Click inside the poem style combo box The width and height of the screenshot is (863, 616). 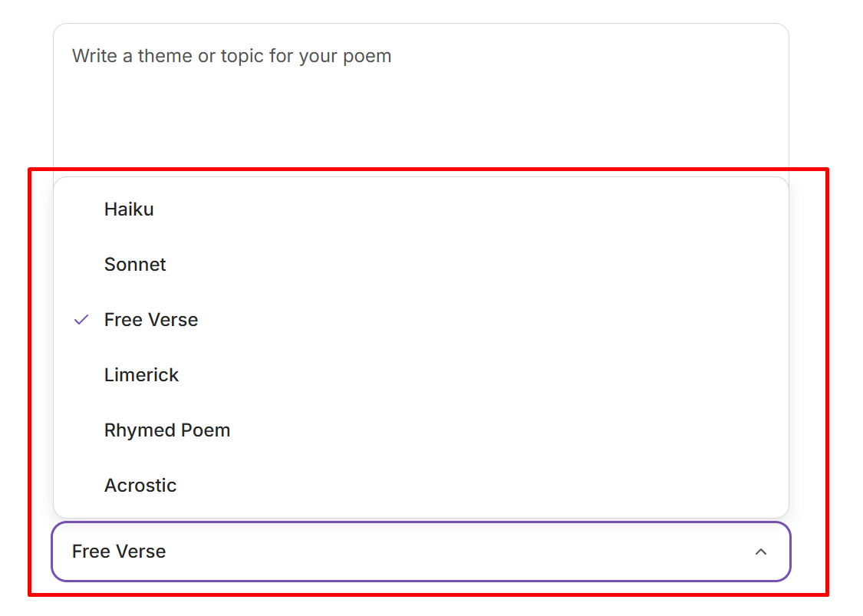420,552
